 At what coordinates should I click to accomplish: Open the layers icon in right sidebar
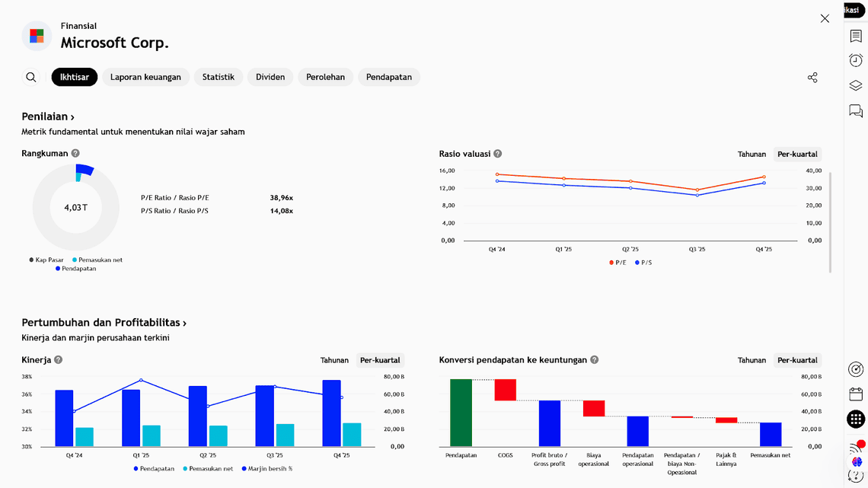[x=856, y=86]
